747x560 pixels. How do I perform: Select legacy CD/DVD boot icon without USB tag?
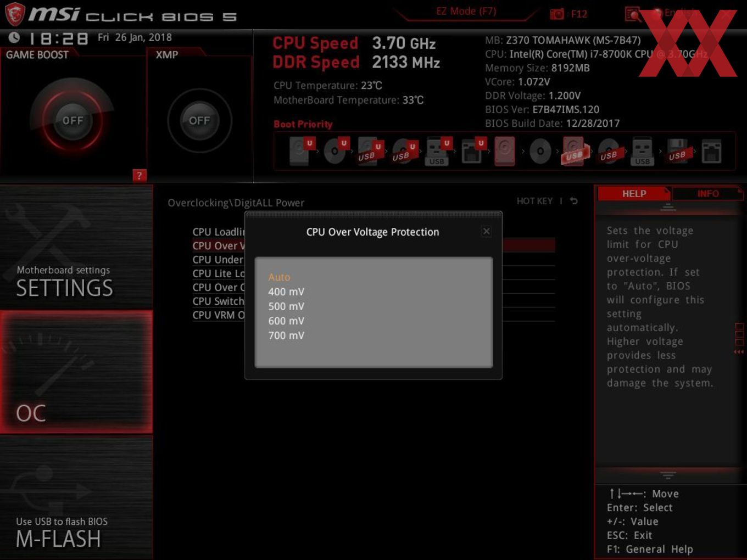540,151
